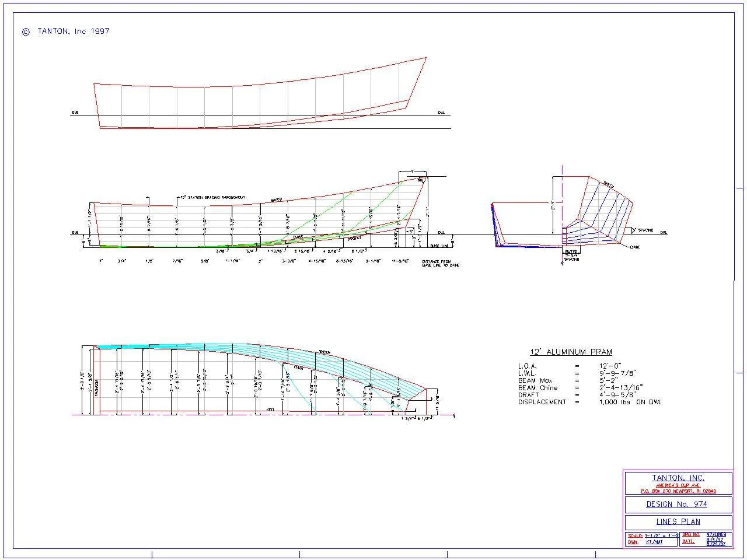Click the '3-3/8"' chine distance value

pos(289,261)
